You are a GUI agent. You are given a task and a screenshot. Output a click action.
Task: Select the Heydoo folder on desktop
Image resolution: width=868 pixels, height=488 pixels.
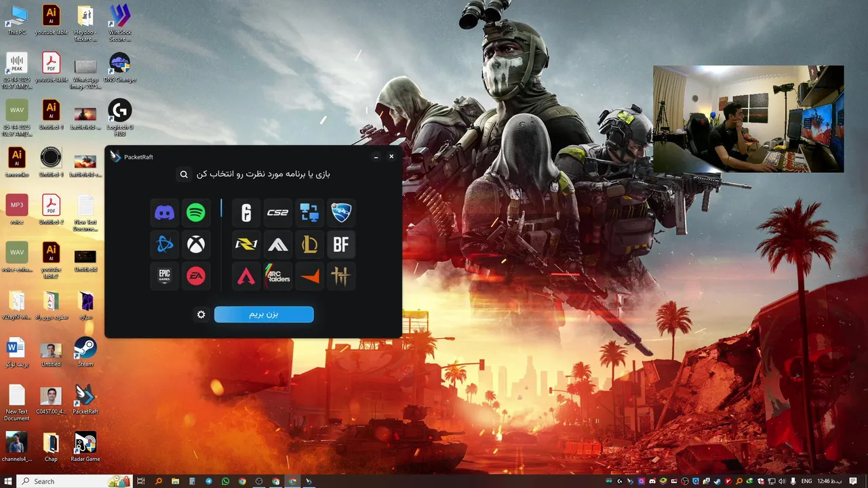pyautogui.click(x=85, y=22)
